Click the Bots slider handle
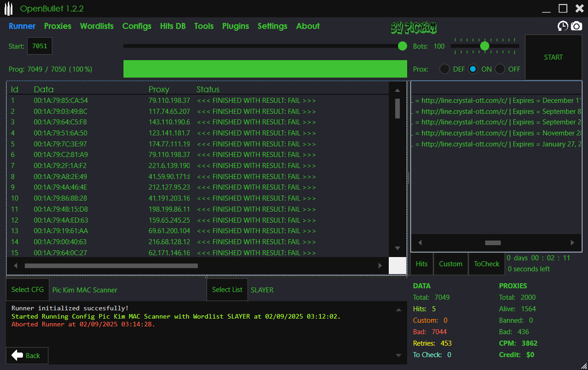Viewport: 588px width, 370px height. pyautogui.click(x=485, y=46)
